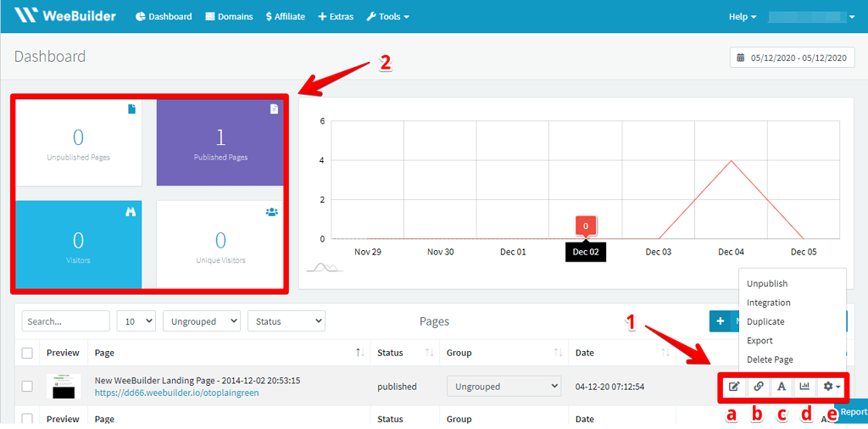Click the gear settings icon in page row

[x=832, y=387]
